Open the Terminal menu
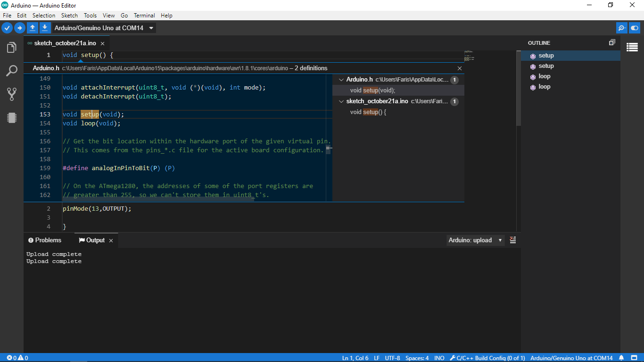 [144, 16]
